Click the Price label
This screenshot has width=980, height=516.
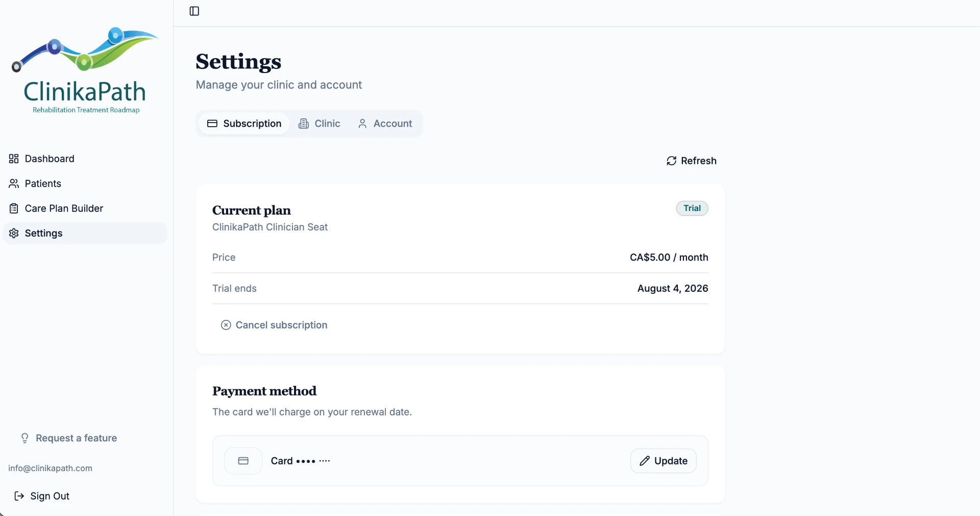[224, 257]
